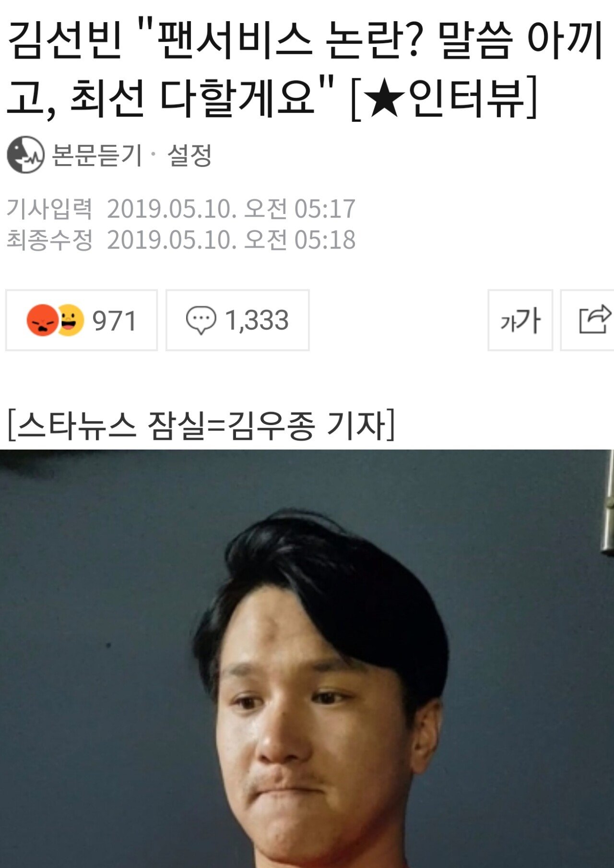The width and height of the screenshot is (614, 868).
Task: Select the 김선빈 팬서비스 논란 headline
Action: (305, 70)
